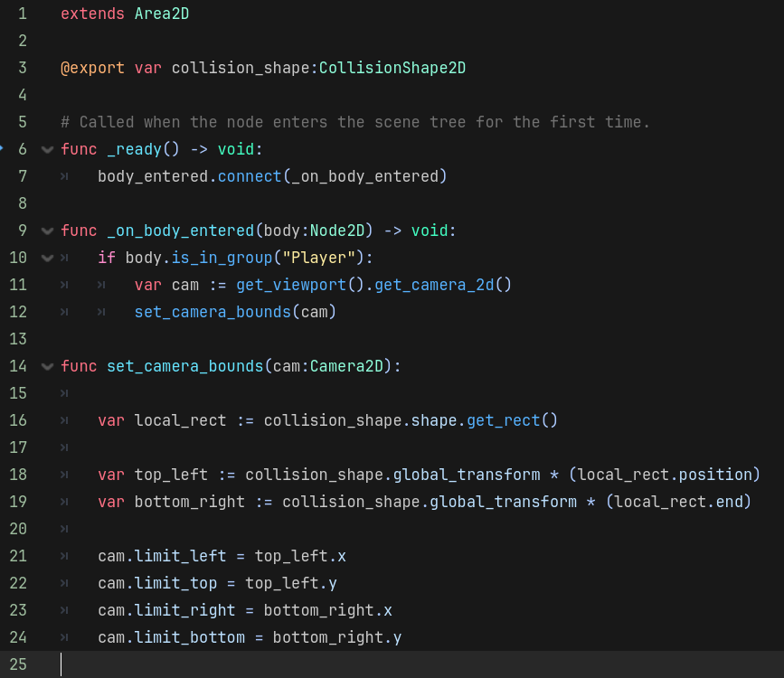The width and height of the screenshot is (784, 678).
Task: Collapse the _ready function fold arrow
Action: point(47,149)
